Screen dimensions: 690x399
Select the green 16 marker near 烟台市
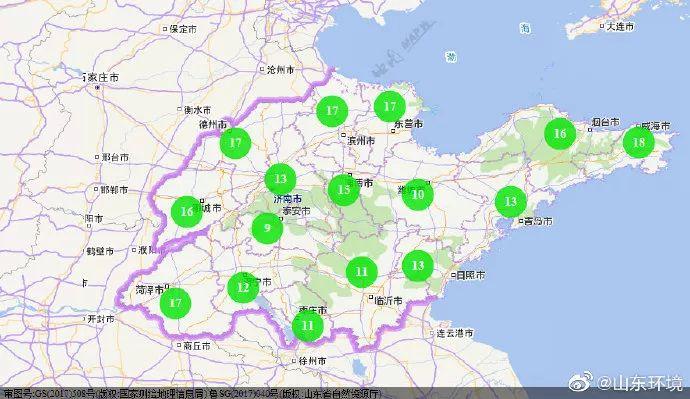(x=560, y=134)
